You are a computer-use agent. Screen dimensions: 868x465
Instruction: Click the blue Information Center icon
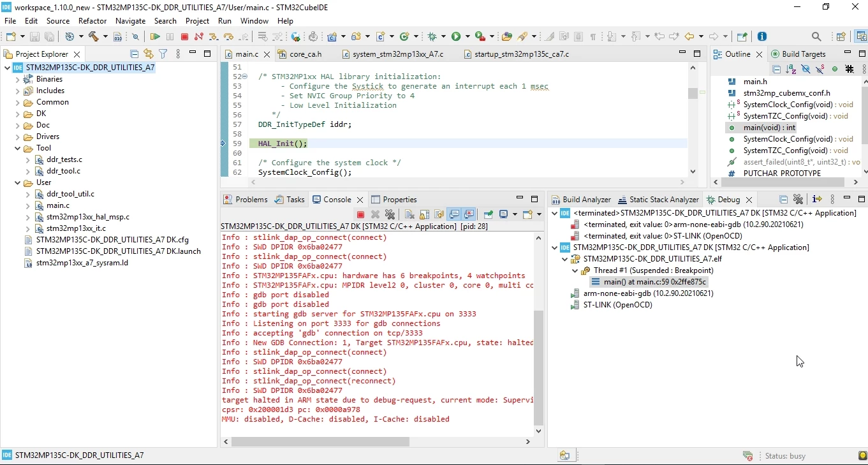click(x=761, y=37)
